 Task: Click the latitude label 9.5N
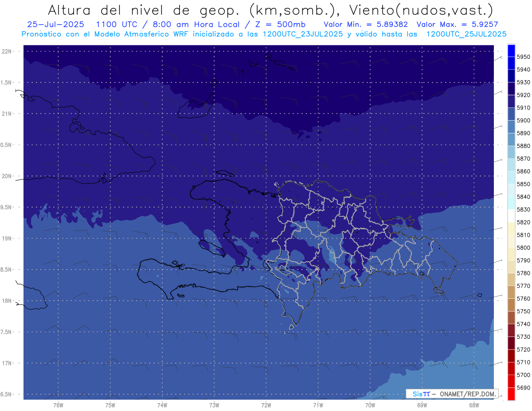7,207
